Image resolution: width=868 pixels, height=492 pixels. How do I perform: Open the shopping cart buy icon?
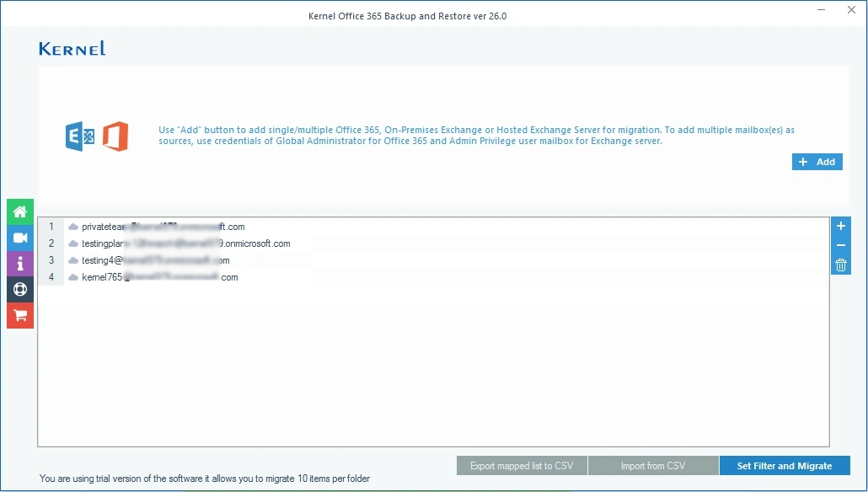[20, 315]
